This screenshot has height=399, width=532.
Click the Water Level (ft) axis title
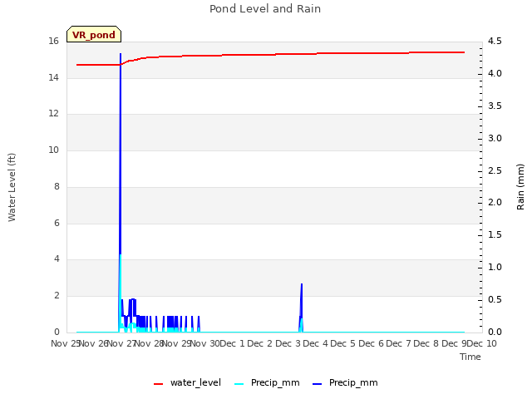click(x=12, y=187)
